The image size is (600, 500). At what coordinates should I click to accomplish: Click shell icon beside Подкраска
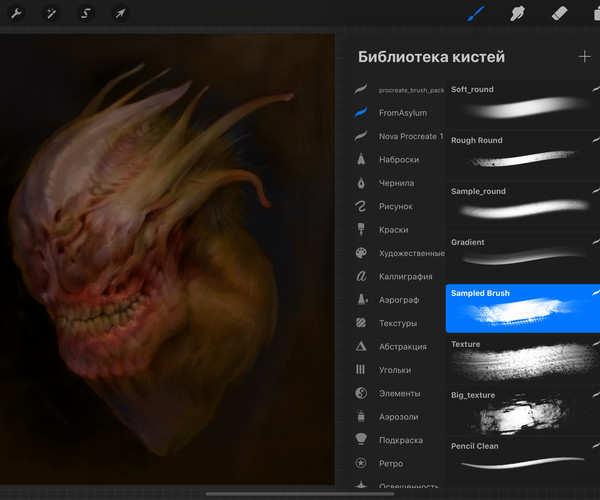click(361, 439)
